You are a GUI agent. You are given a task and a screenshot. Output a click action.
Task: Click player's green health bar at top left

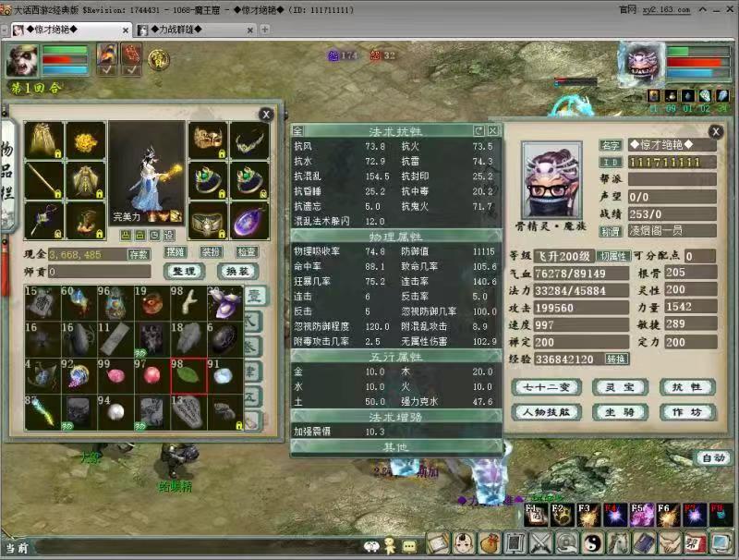[x=65, y=50]
